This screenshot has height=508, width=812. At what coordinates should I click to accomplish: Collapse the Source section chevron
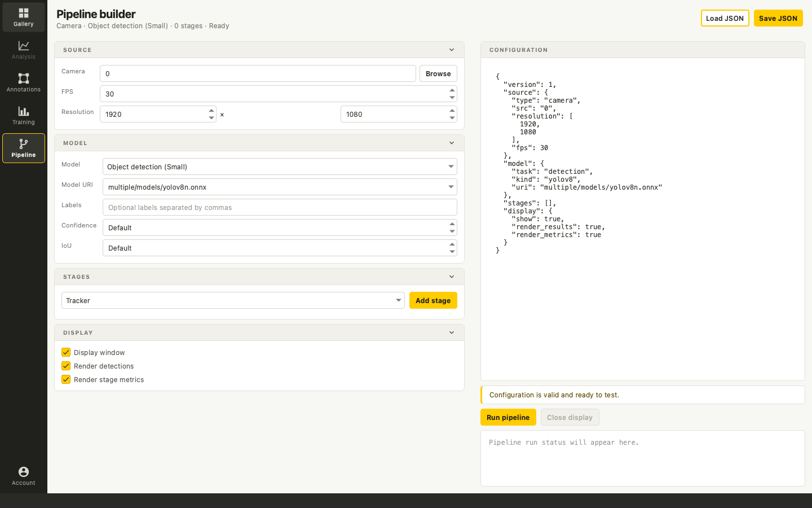452,50
